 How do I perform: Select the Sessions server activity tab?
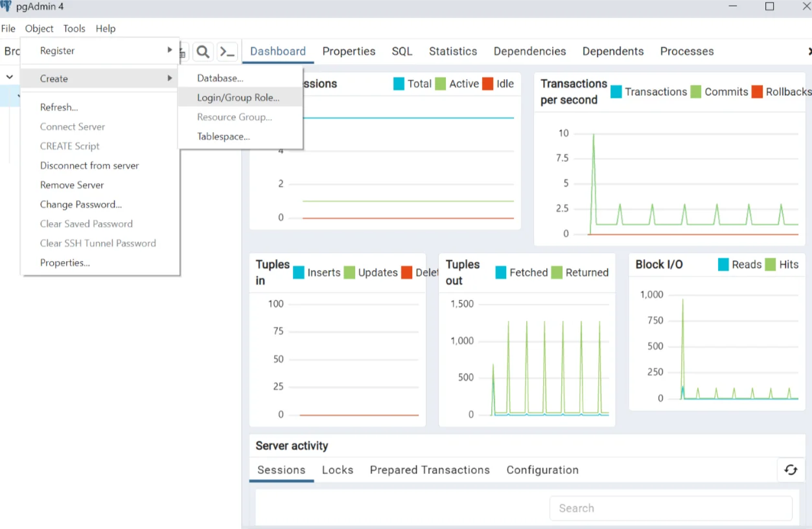[x=281, y=470]
